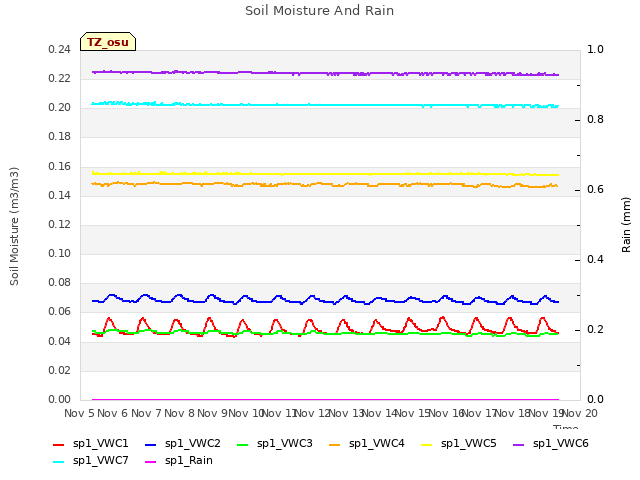Click the Rain (mm) axis label
Viewport: 640px width, 480px height.
626,225
